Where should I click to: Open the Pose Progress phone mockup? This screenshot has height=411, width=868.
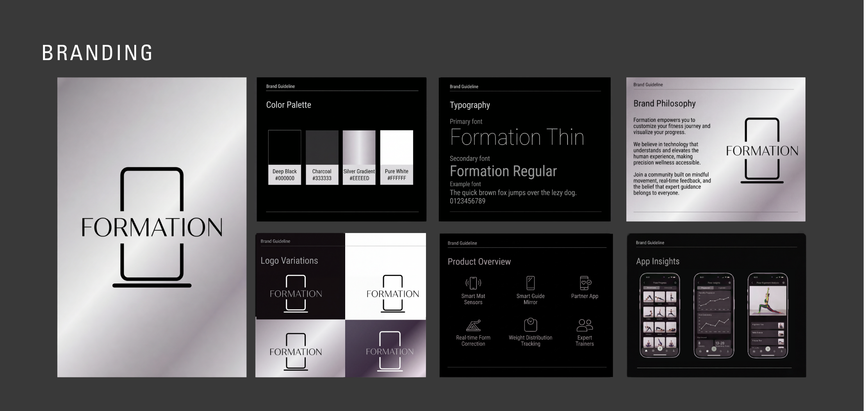tap(660, 315)
